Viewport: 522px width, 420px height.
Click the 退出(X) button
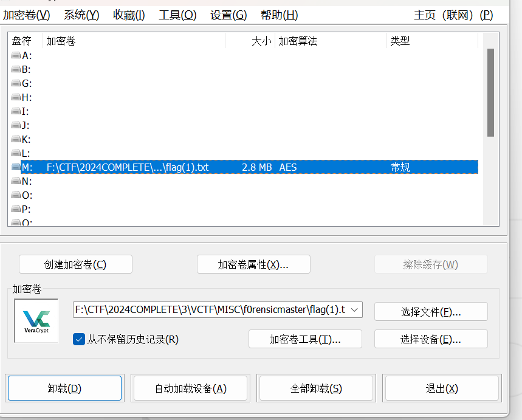[442, 388]
